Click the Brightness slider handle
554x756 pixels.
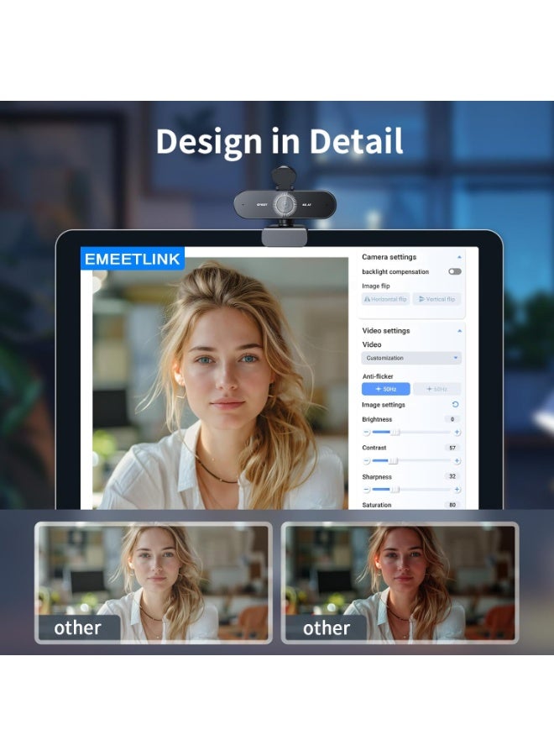pyautogui.click(x=395, y=433)
